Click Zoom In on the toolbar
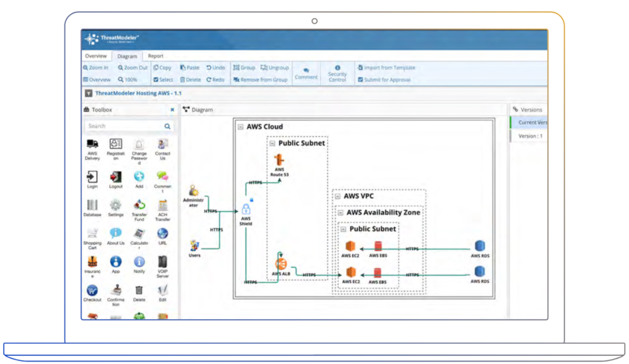Image resolution: width=629 pixels, height=364 pixels. tap(95, 68)
